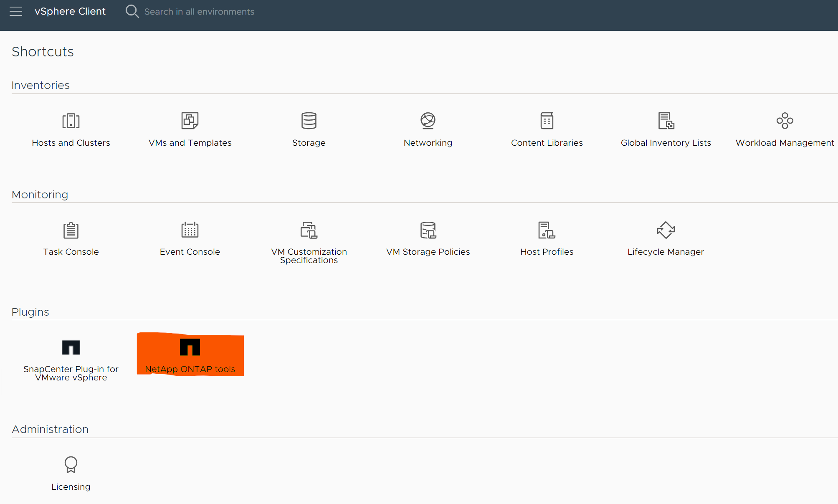Navigate to Storage inventory
This screenshot has width=838, height=504.
coord(308,127)
